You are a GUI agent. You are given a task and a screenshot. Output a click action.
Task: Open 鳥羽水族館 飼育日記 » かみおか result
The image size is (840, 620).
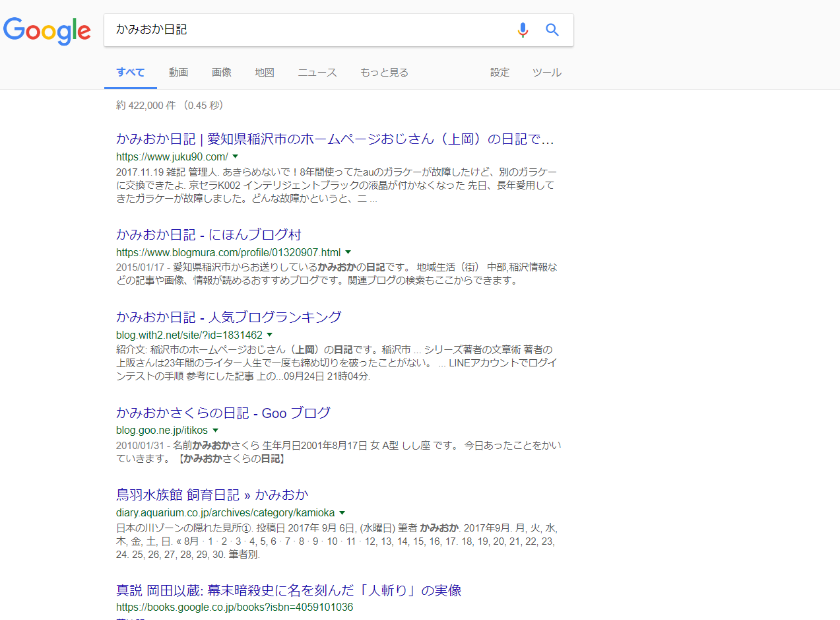[x=212, y=495]
